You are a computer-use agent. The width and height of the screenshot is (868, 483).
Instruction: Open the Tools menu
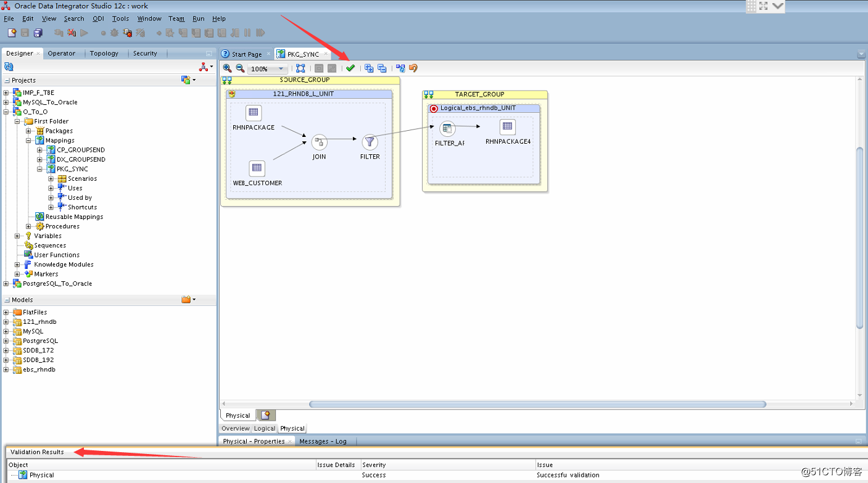pyautogui.click(x=120, y=19)
